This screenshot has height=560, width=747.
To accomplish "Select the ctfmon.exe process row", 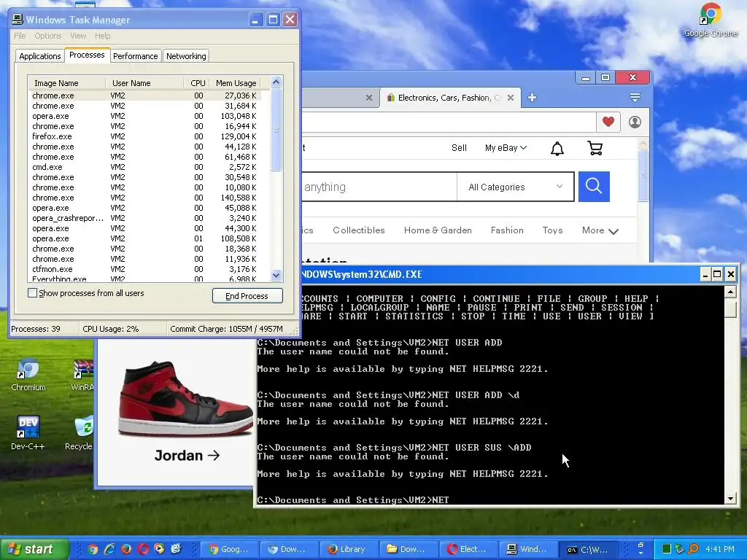I will tap(144, 269).
